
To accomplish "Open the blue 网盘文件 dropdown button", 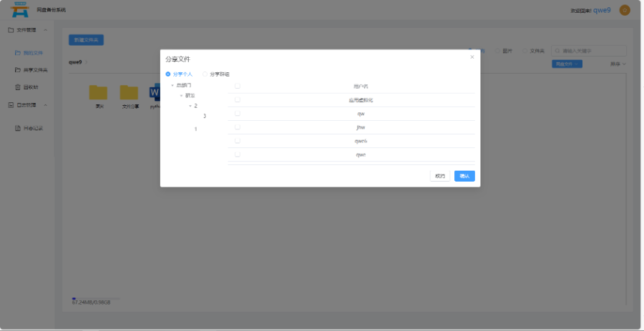I will 567,64.
